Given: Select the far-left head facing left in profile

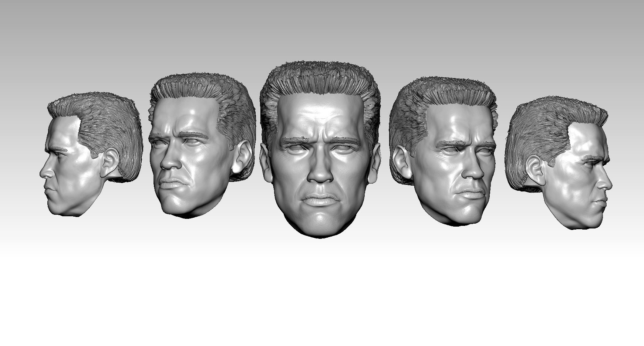Looking at the screenshot, I should coord(91,155).
